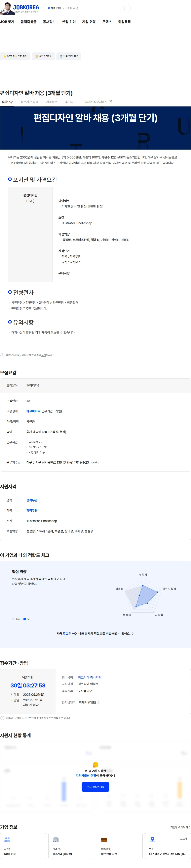Click the scroll icon in 설립 25년차 tag
This screenshot has height=868, width=191.
(x=37, y=56)
